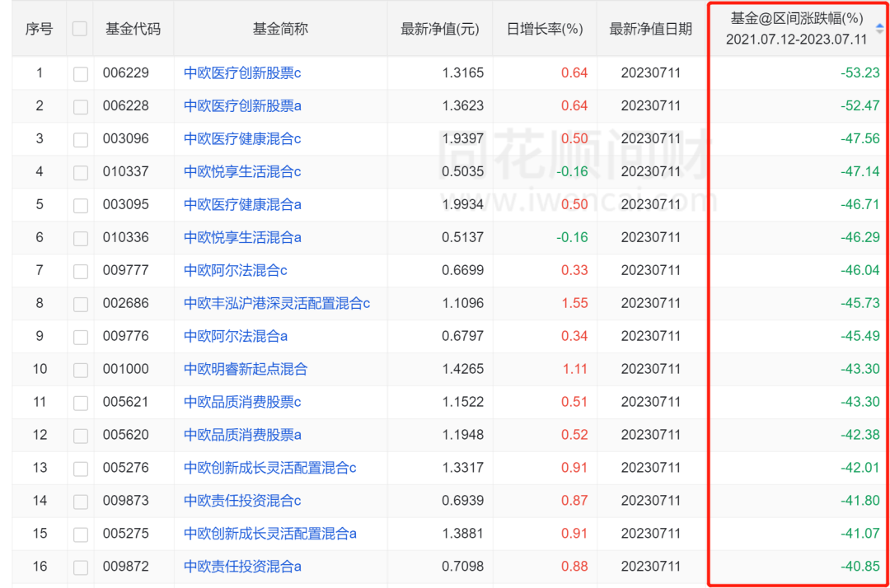Open fund link 中欧丰泓沪港深灵活配置混合c
Image resolution: width=890 pixels, height=588 pixels.
pyautogui.click(x=277, y=303)
